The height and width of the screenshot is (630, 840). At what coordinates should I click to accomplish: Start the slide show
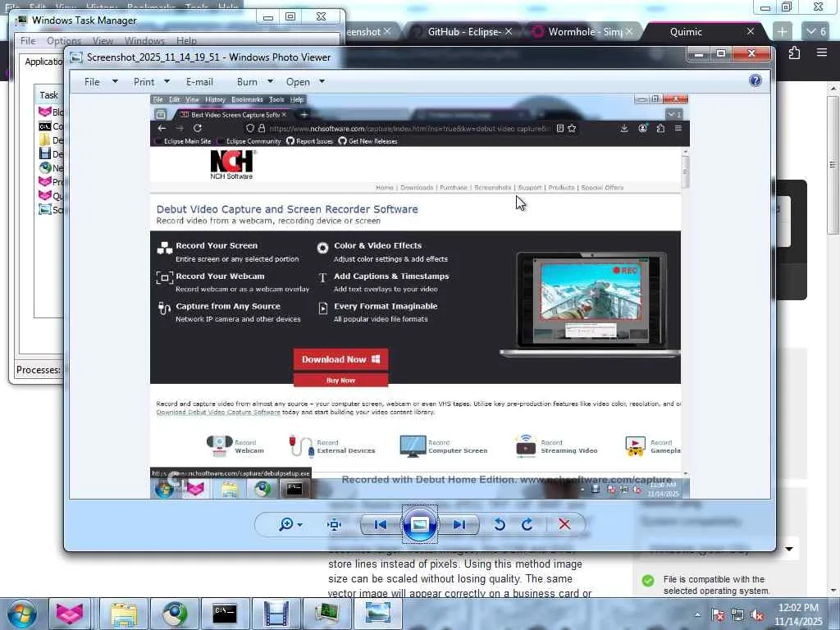pos(420,524)
